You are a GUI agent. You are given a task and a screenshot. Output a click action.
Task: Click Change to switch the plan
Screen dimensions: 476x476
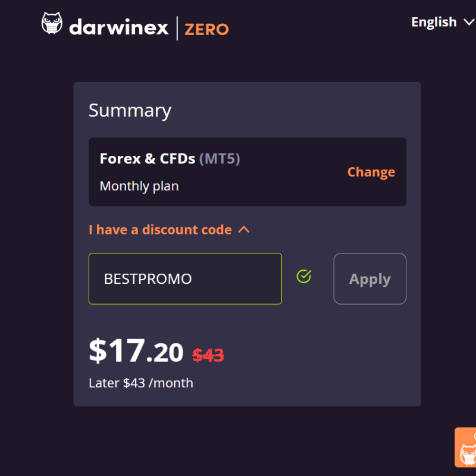pyautogui.click(x=371, y=172)
